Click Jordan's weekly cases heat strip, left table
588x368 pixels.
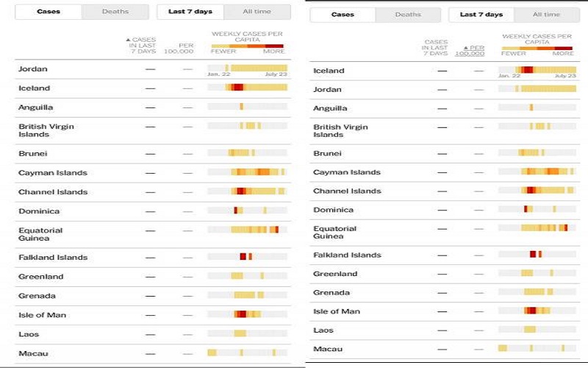[248, 68]
